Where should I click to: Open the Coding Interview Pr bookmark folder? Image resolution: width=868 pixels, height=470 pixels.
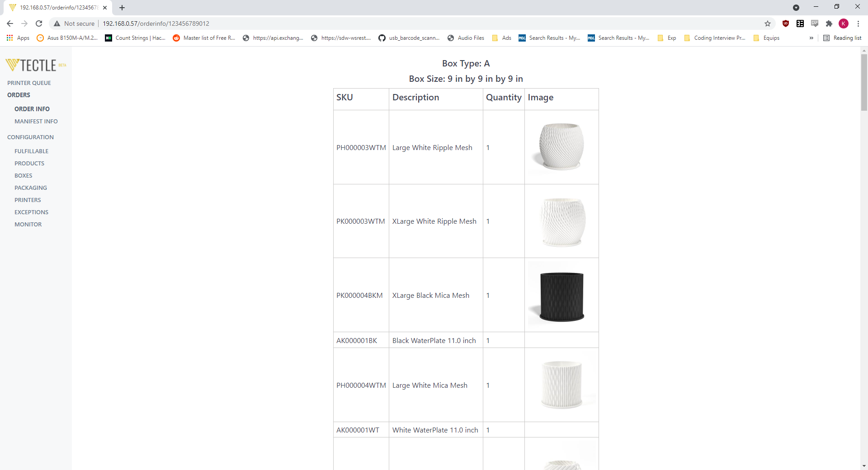coord(715,38)
